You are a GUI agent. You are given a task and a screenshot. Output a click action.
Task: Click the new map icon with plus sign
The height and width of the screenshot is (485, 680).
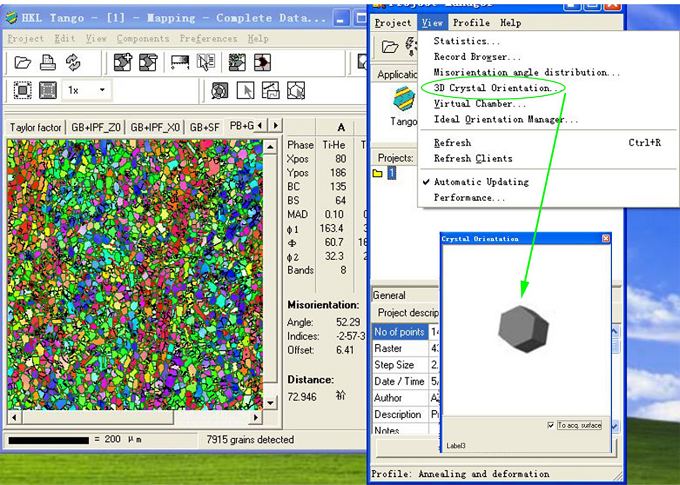[x=122, y=63]
